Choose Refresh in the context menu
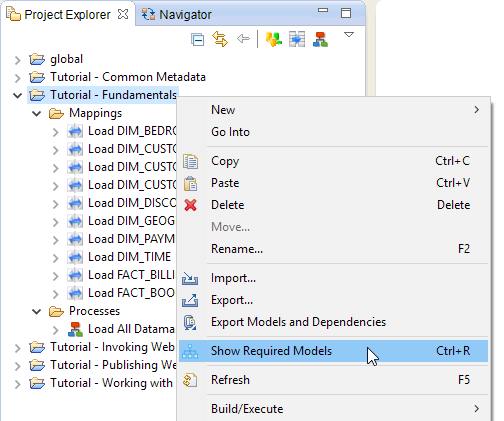This screenshot has height=421, width=504. 333,380
